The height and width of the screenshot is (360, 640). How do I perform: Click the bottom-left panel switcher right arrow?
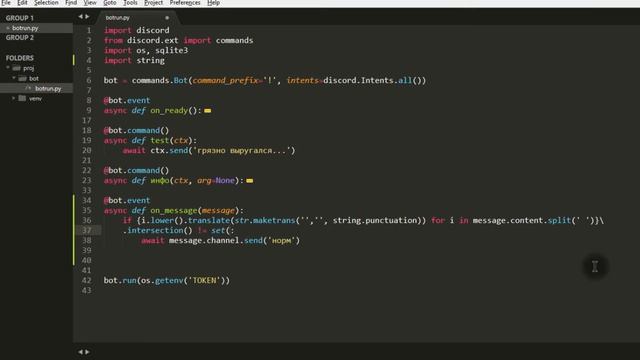pos(87,352)
